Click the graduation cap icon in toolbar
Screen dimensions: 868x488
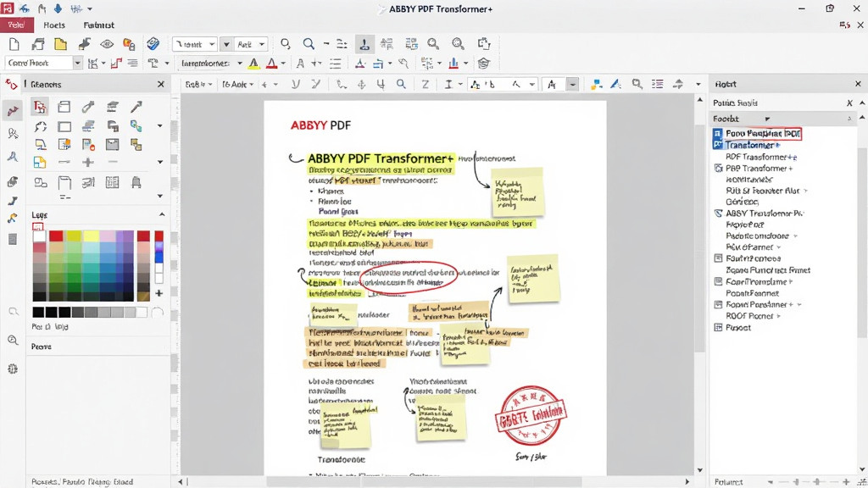[484, 64]
